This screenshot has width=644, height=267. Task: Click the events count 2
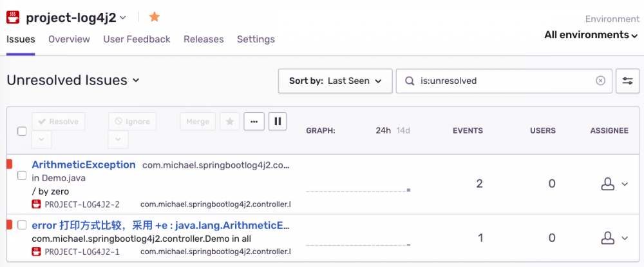(479, 184)
